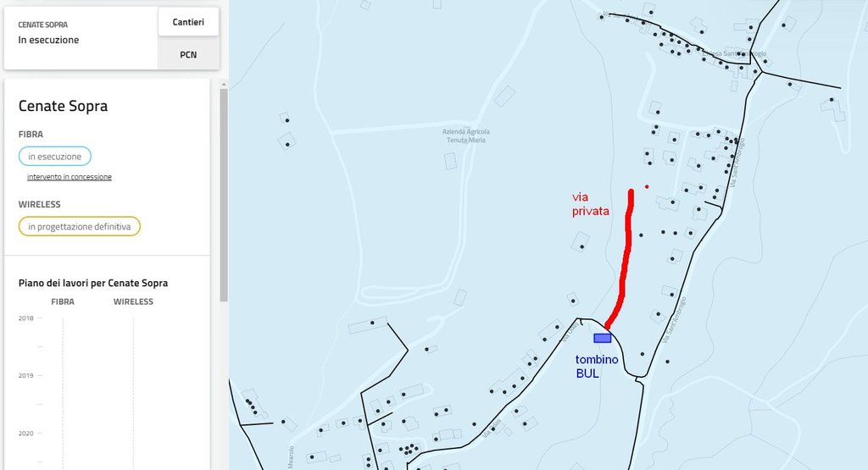Click the 2019 timeline year marker
This screenshot has height=470, width=868.
26,375
